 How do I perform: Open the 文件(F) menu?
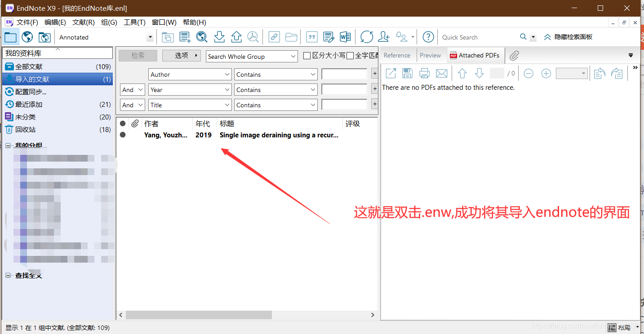point(27,22)
